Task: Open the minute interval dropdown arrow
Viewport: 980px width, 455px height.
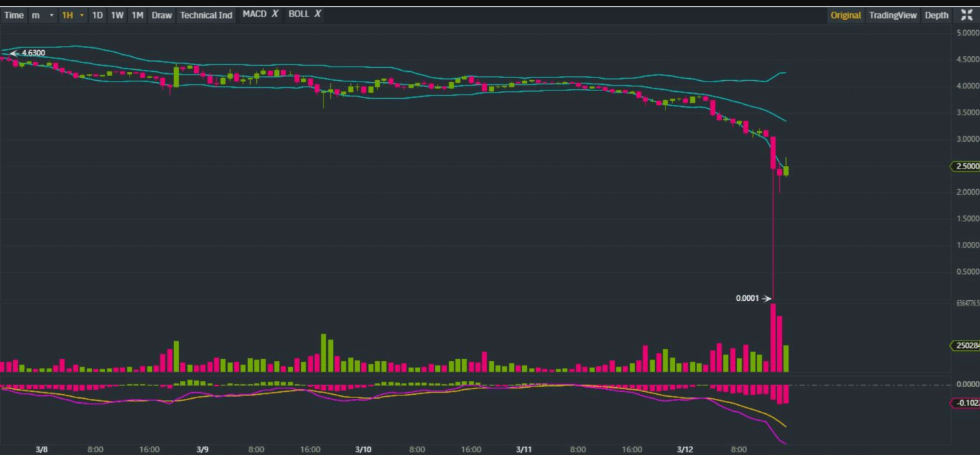Action: [51, 15]
